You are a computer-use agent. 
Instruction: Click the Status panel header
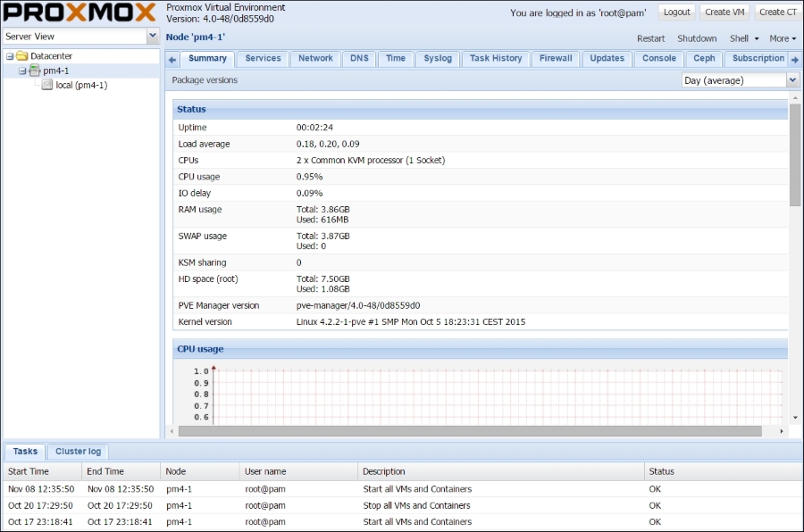(x=480, y=109)
